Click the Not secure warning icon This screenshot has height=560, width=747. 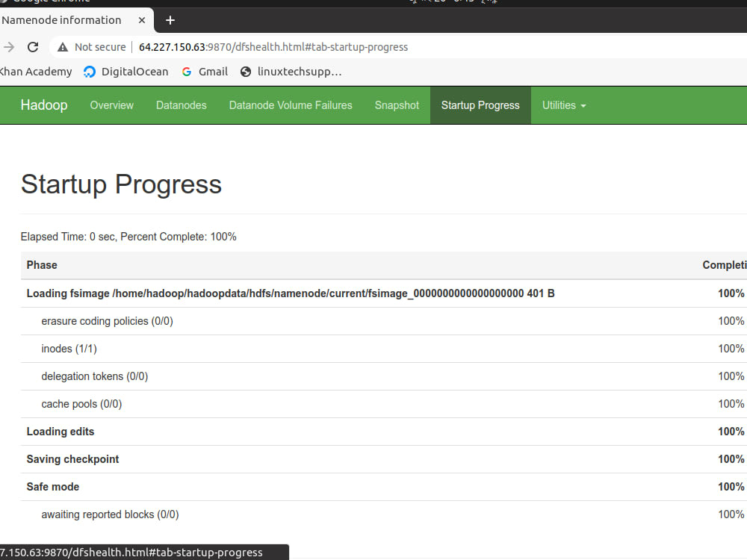tap(63, 47)
